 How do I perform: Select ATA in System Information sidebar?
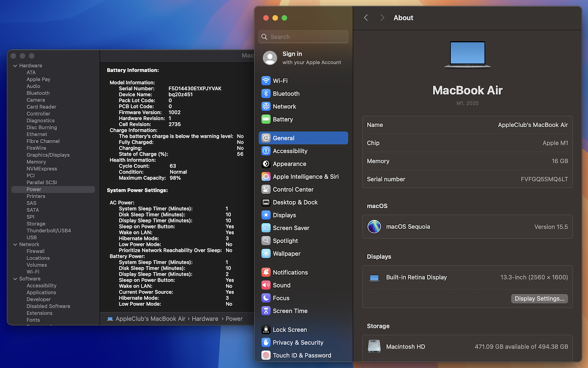31,72
